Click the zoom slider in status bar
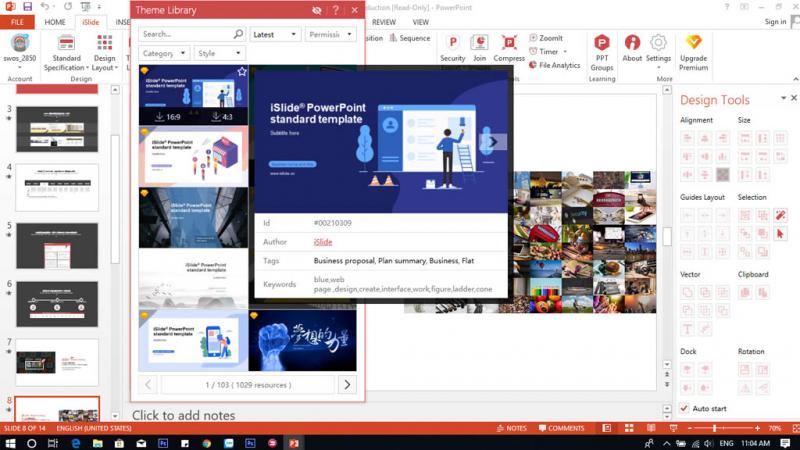The width and height of the screenshot is (800, 450). tap(714, 428)
